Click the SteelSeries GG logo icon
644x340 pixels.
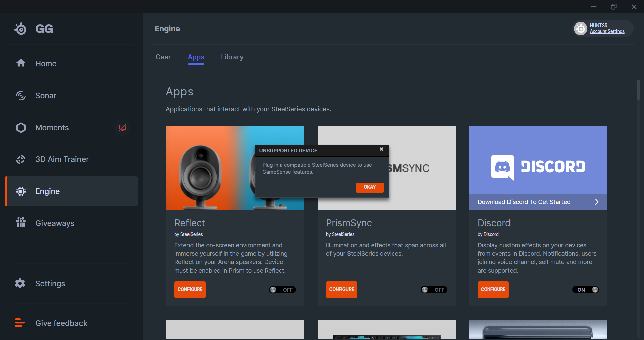coord(21,29)
